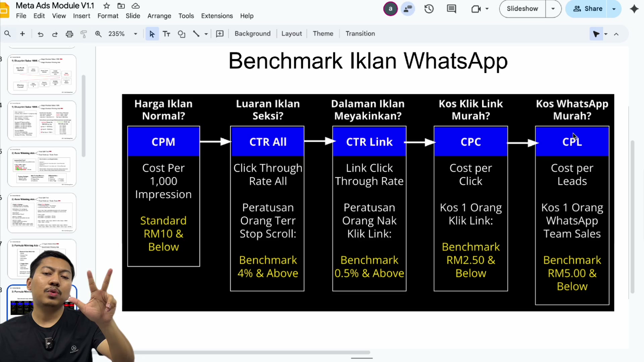Collapse the toolbar menus with chevron
Screen dimensions: 644x362
pyautogui.click(x=616, y=34)
